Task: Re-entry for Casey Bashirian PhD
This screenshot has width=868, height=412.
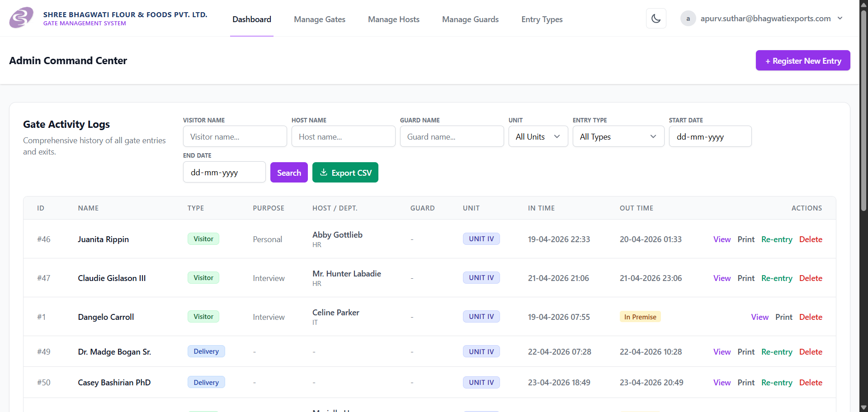Action: (x=777, y=383)
